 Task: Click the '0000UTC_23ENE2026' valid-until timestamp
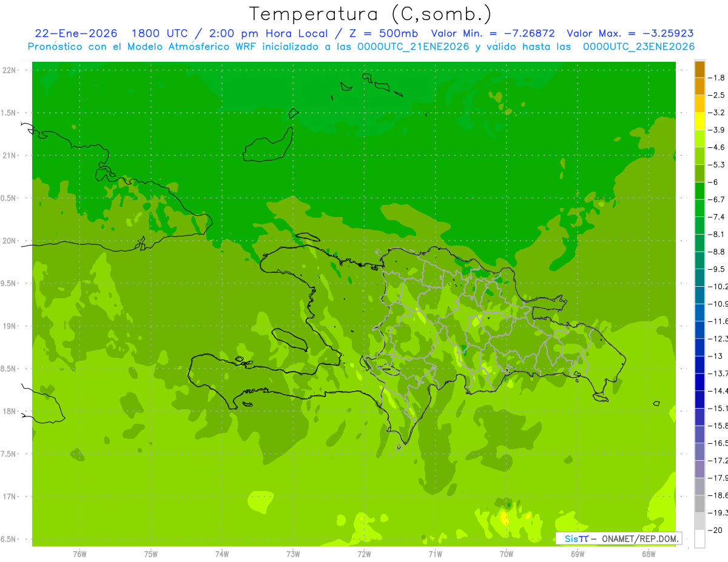click(x=639, y=47)
